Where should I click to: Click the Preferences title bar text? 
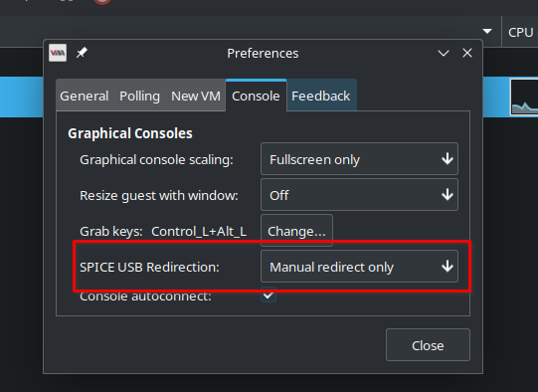(x=263, y=53)
